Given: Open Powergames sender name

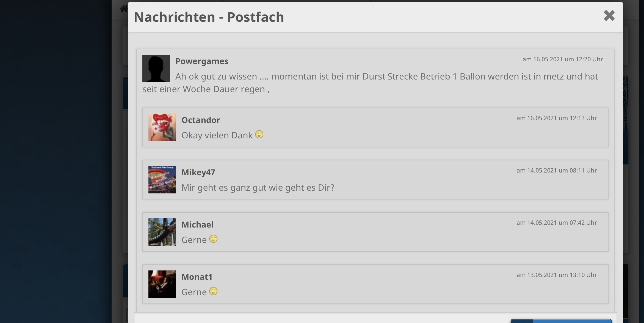Looking at the screenshot, I should click(202, 61).
